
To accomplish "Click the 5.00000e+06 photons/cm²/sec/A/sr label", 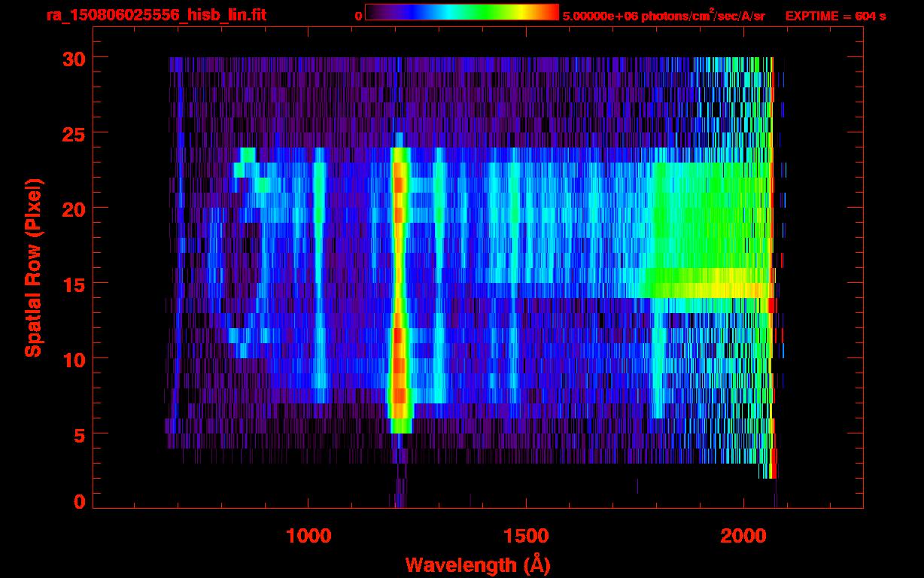I will coord(664,15).
